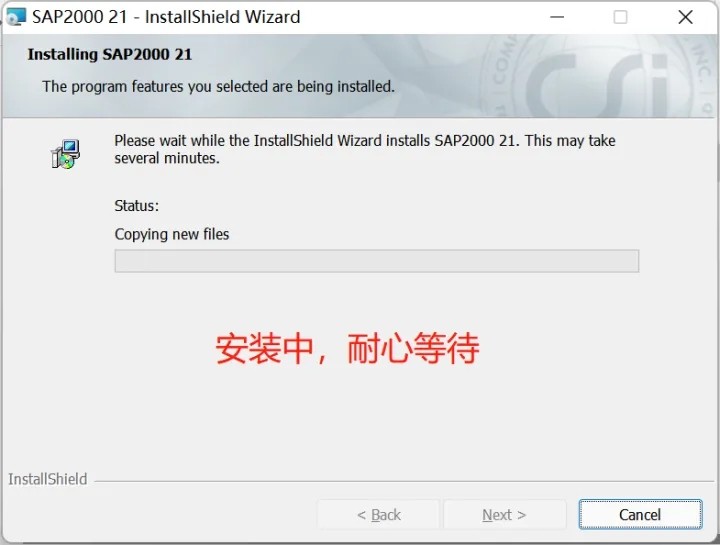Click the disabled Next > button
The height and width of the screenshot is (545, 720).
pyautogui.click(x=504, y=514)
